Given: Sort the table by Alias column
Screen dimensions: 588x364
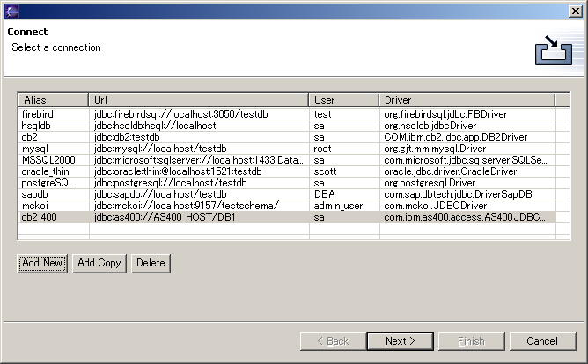Looking at the screenshot, I should pos(53,100).
